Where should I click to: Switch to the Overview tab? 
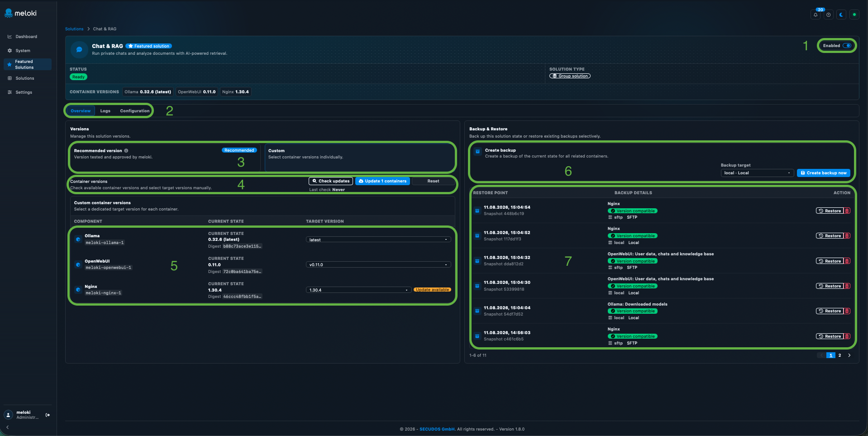(x=81, y=111)
